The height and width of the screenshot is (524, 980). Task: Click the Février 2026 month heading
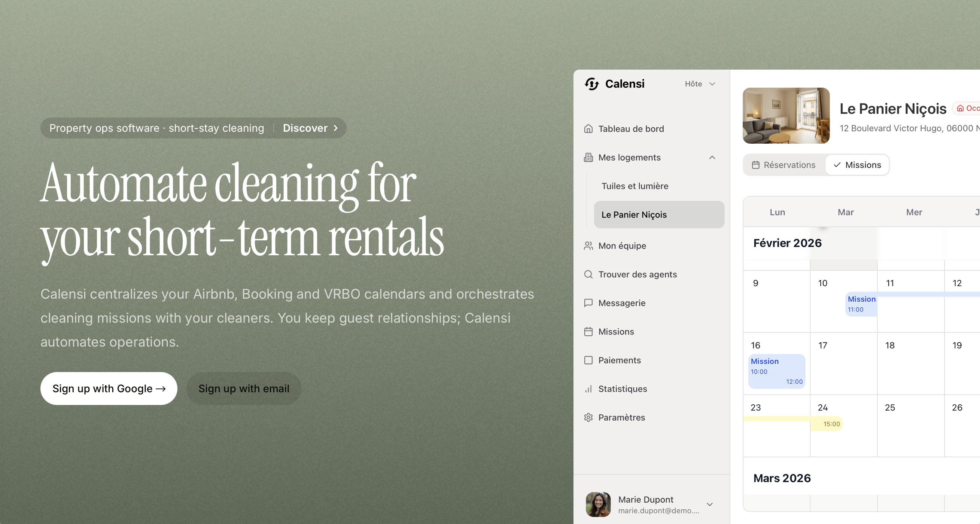(788, 243)
